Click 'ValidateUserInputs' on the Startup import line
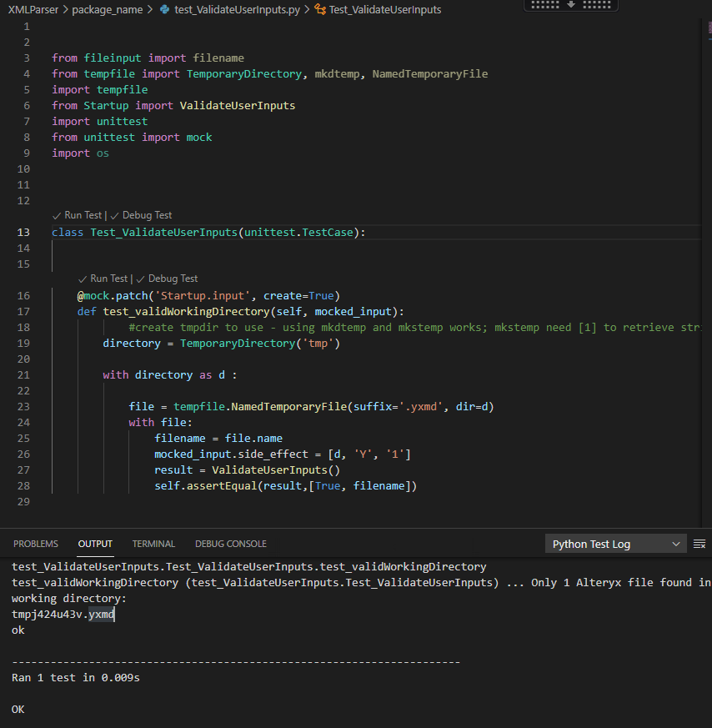The width and height of the screenshot is (712, 728). click(237, 105)
